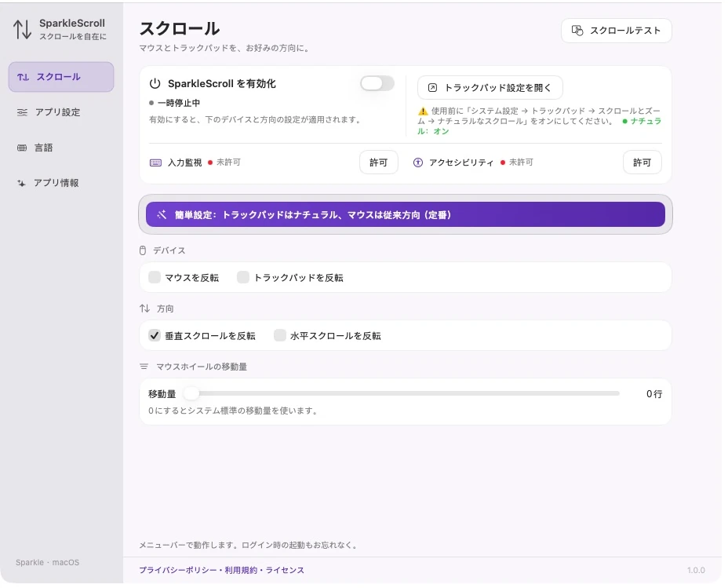Click 許可 button for 入力監視

click(378, 163)
